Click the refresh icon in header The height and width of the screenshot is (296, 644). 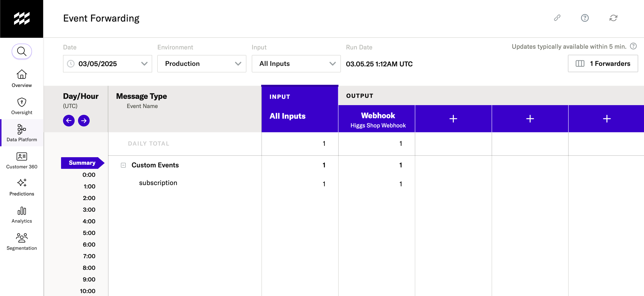613,18
